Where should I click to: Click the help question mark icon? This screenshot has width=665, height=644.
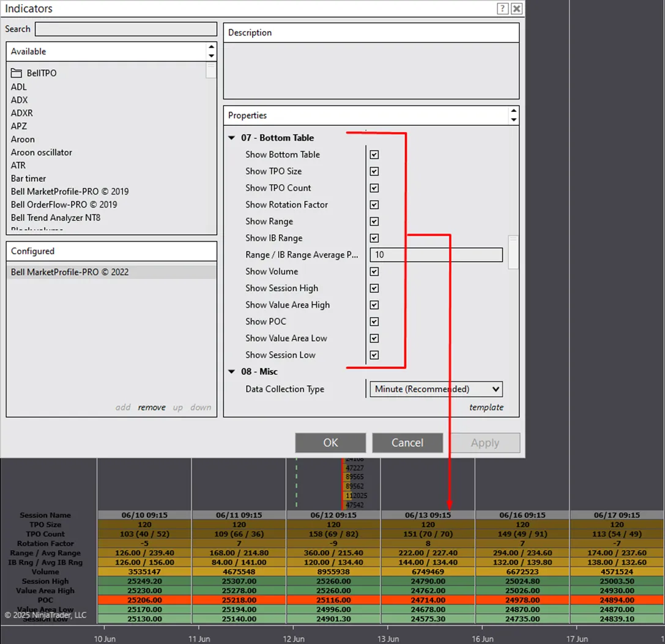click(x=502, y=9)
